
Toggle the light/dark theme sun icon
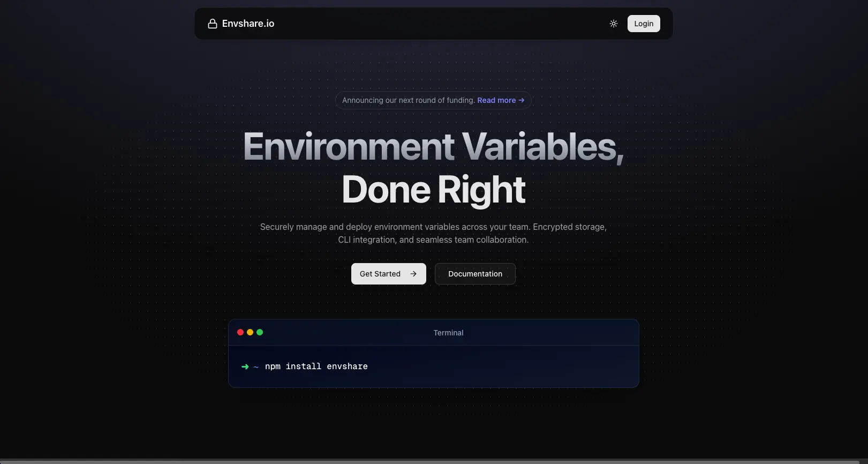pyautogui.click(x=614, y=24)
